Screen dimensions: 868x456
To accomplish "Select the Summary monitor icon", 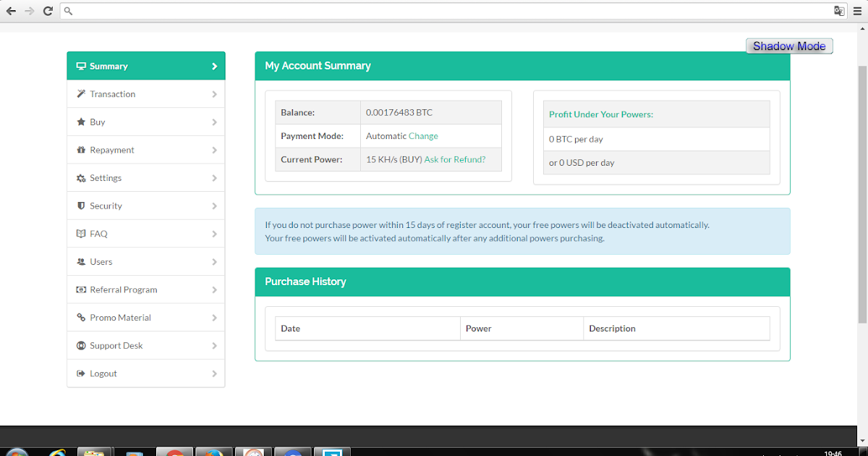I will point(81,65).
